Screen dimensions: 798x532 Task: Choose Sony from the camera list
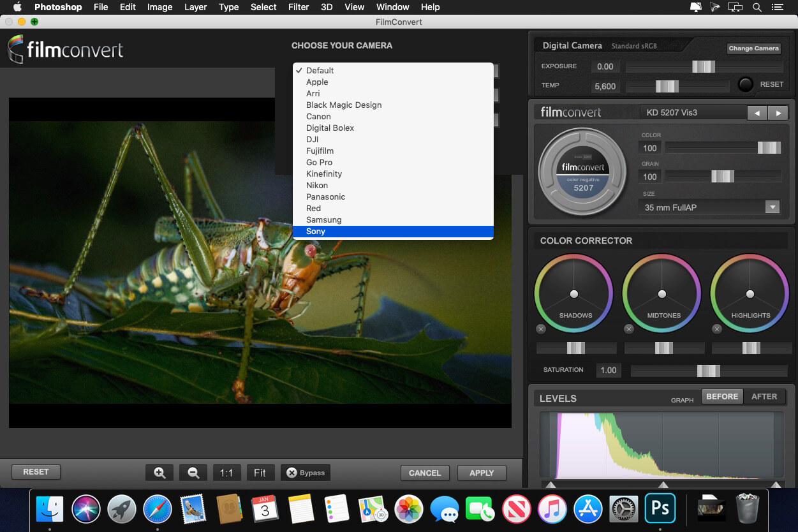[x=393, y=231]
